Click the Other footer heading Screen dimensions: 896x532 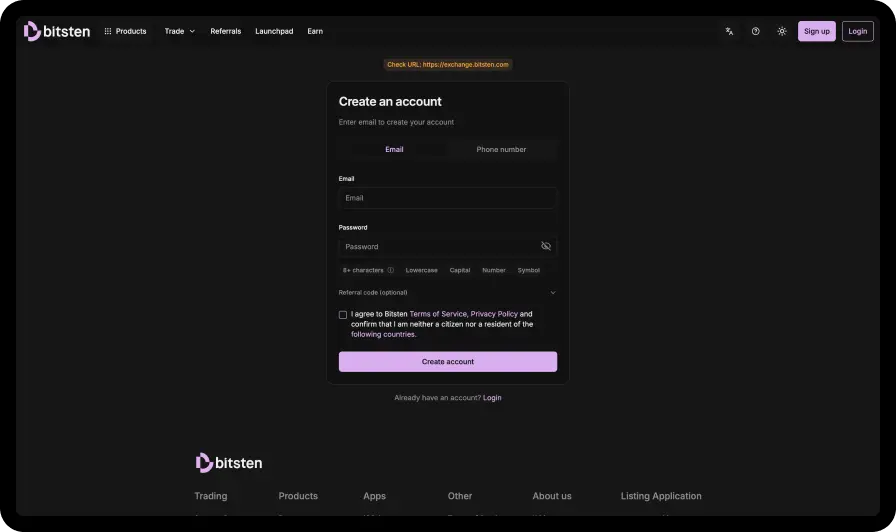[460, 496]
